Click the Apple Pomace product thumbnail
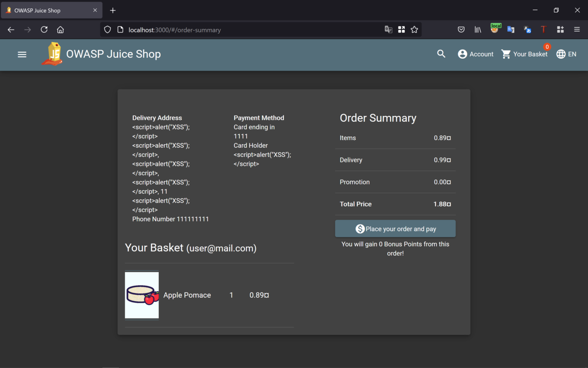Screen dimensions: 588x368 tap(142, 295)
